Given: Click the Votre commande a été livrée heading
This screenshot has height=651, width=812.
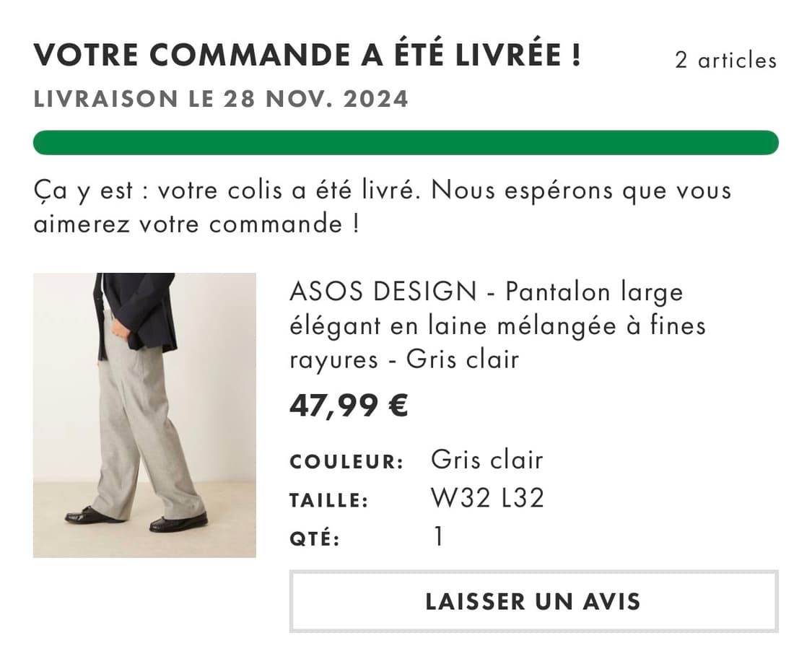Looking at the screenshot, I should [307, 56].
